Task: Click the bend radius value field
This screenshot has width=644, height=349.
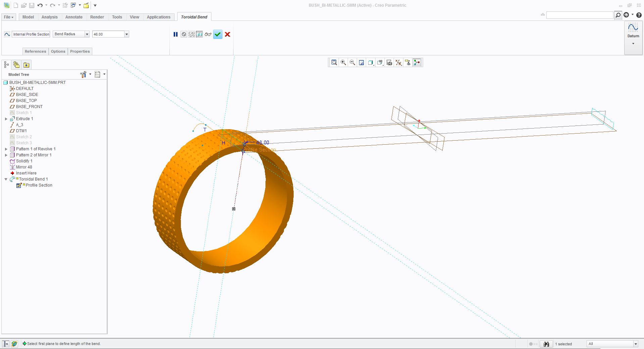Action: click(108, 34)
